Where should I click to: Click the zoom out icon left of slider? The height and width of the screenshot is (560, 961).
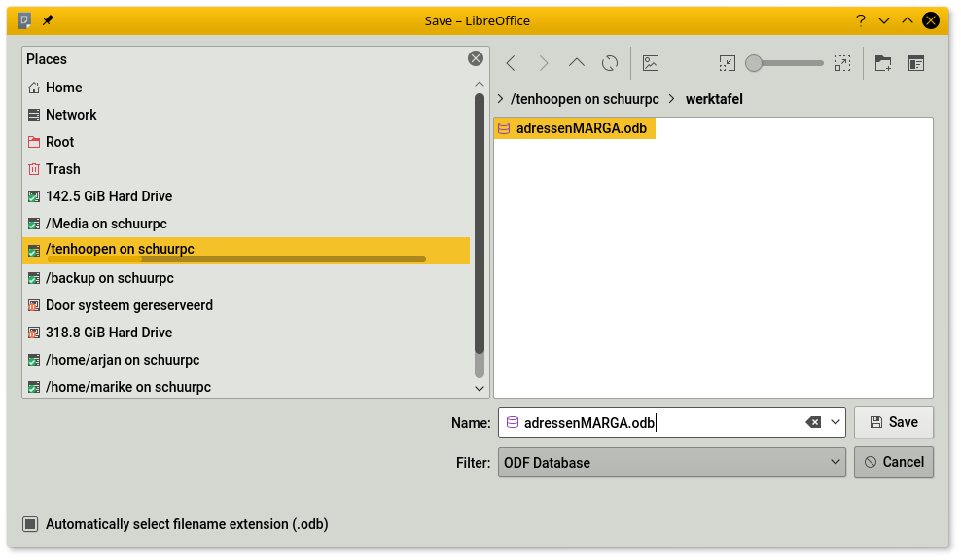coord(728,63)
